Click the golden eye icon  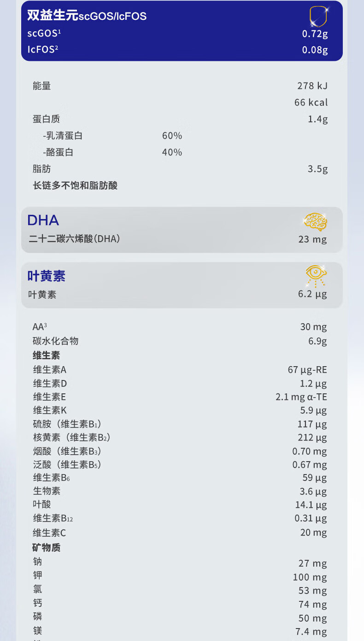point(317,276)
